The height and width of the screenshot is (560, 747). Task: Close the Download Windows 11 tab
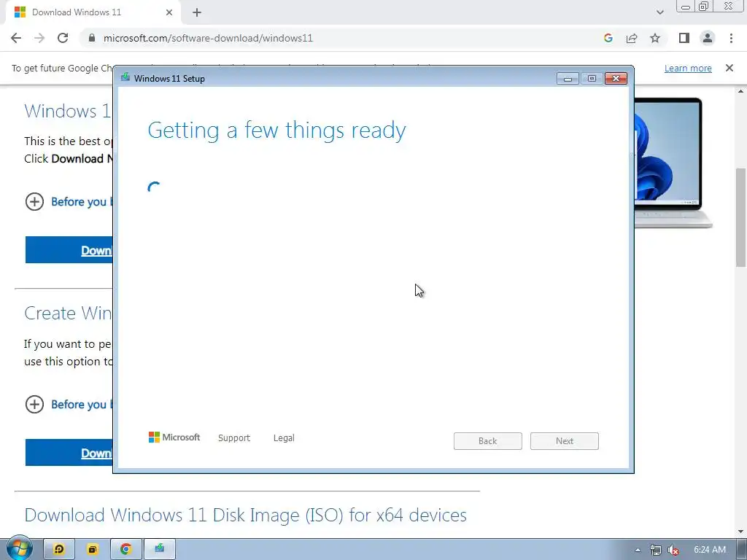pos(169,12)
